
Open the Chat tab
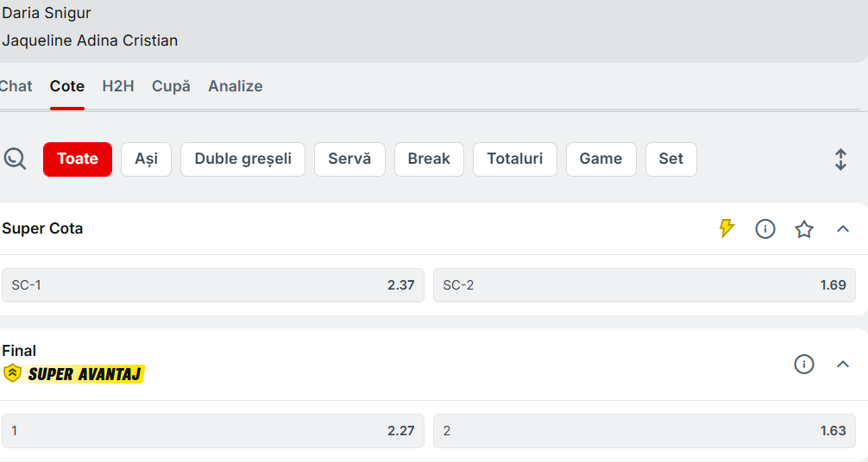pyautogui.click(x=16, y=86)
